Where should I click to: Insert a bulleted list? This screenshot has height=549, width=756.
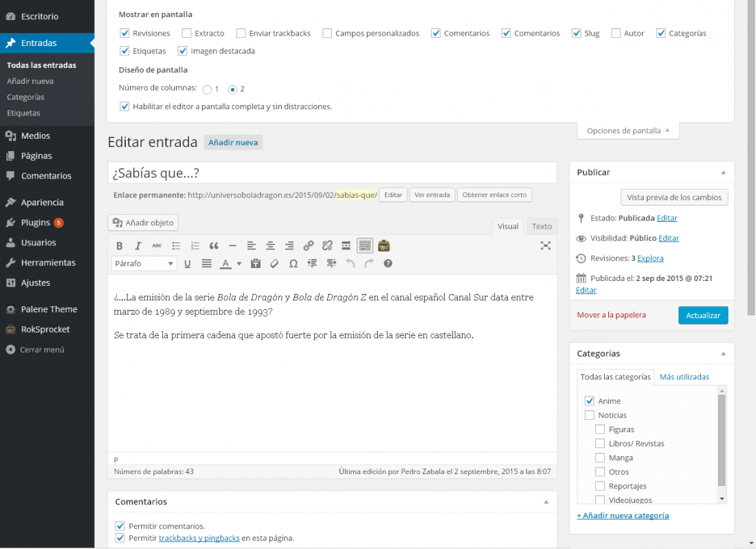[x=176, y=246]
